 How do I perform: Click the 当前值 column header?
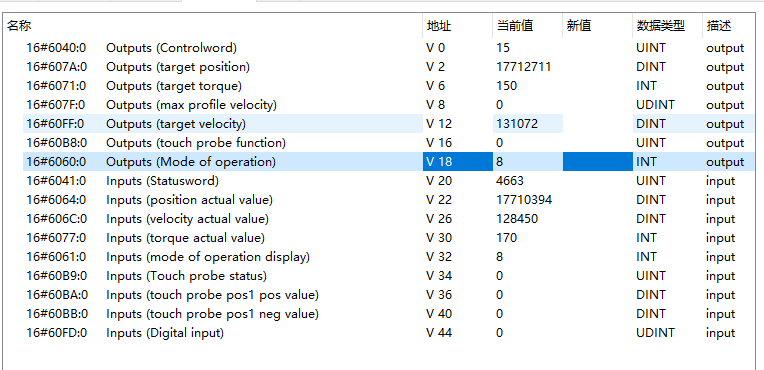coord(527,26)
